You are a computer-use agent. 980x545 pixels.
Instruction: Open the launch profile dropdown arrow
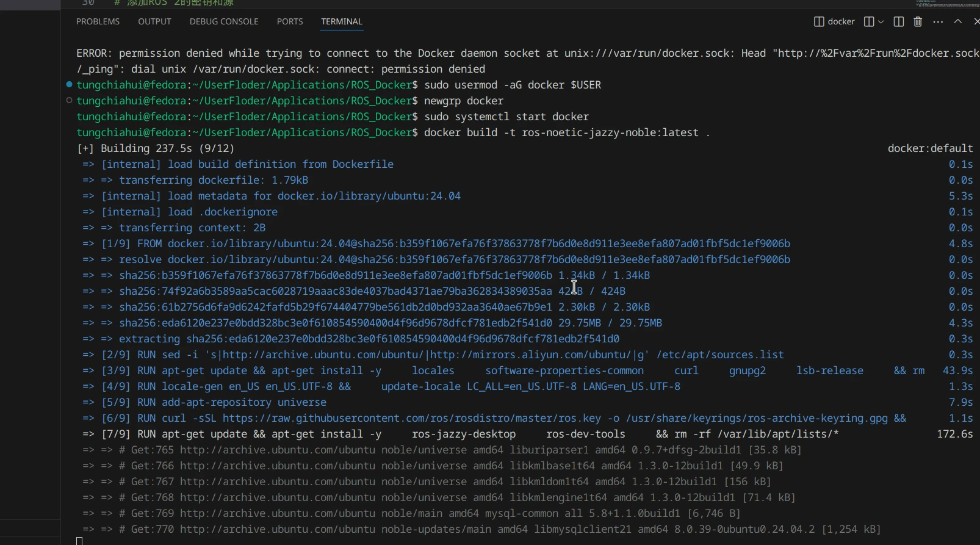881,21
